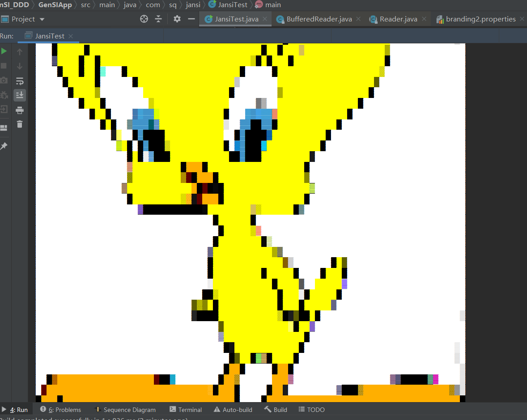Open the TODO tool window

311,410
